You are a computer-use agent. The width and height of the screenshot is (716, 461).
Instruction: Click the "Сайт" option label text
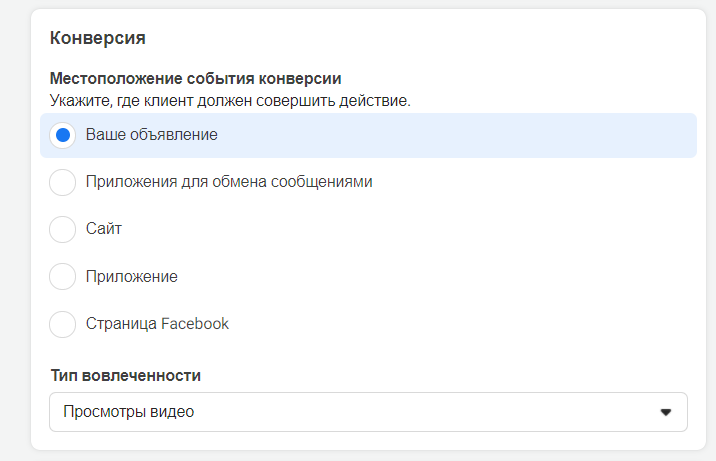104,229
